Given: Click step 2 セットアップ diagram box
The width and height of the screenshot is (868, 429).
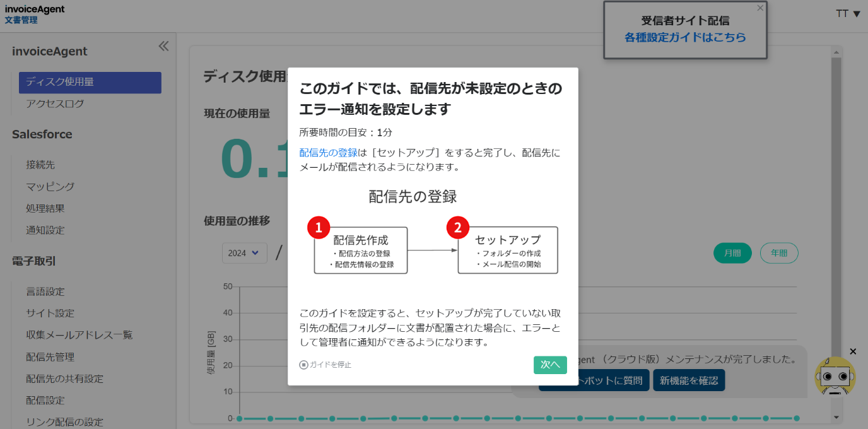Looking at the screenshot, I should (508, 250).
